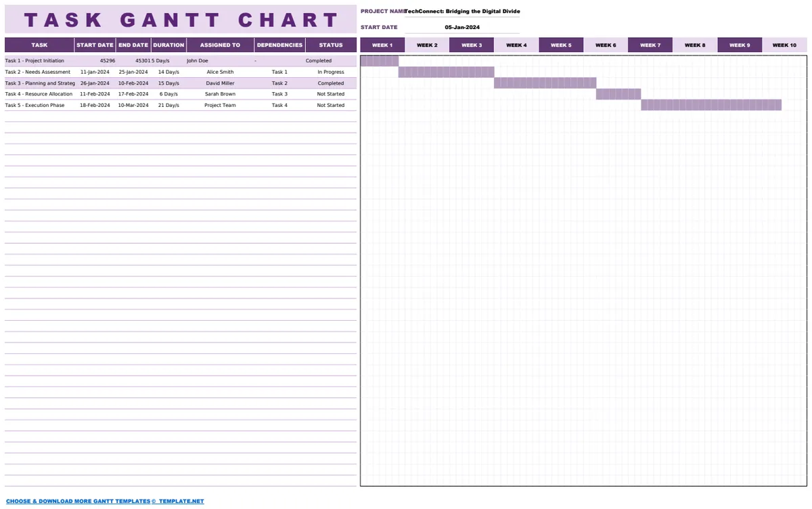Click Task 2 start date 11-Jan-2024
The height and width of the screenshot is (509, 812).
(95, 72)
